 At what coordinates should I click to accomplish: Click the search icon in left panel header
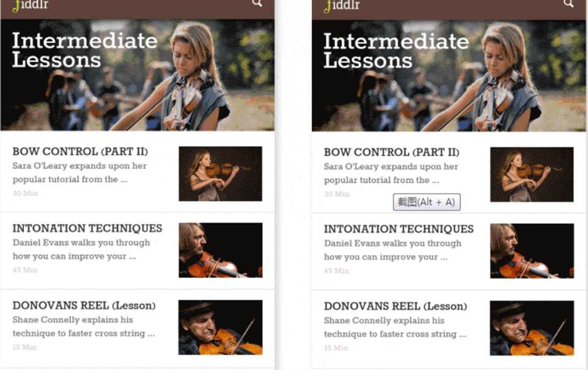(257, 3)
